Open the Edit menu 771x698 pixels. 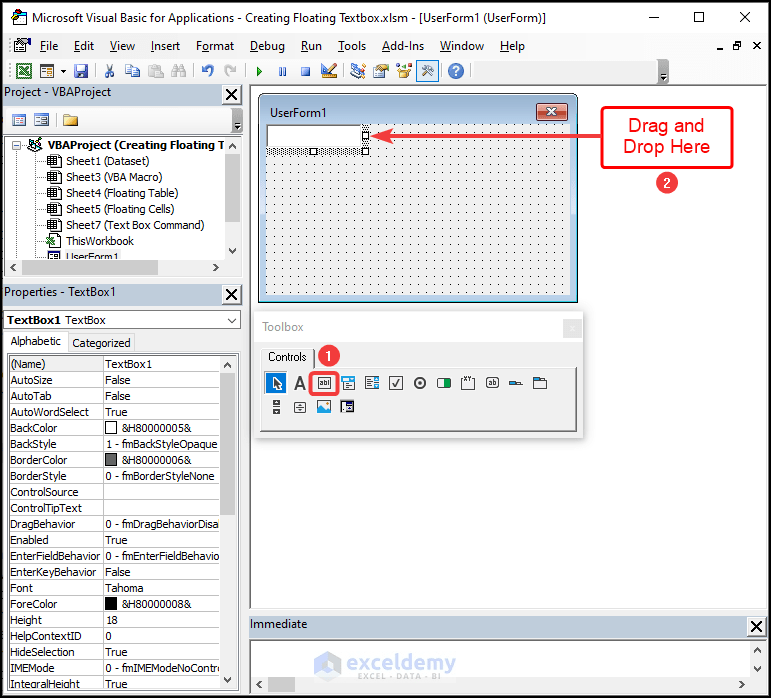pyautogui.click(x=84, y=46)
